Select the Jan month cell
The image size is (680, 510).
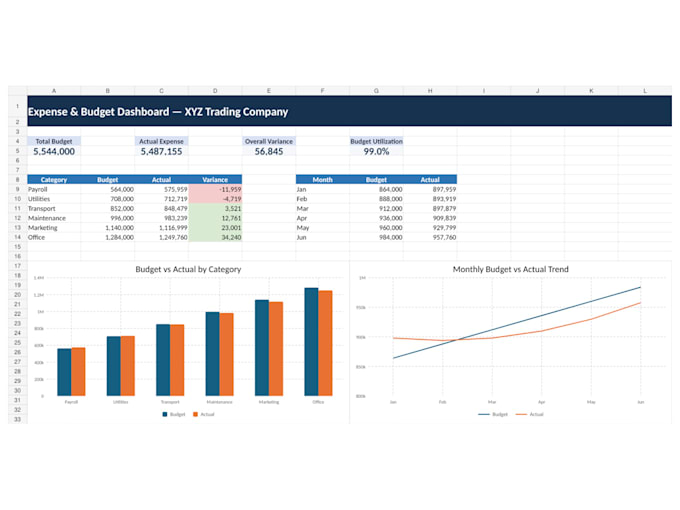pos(323,190)
